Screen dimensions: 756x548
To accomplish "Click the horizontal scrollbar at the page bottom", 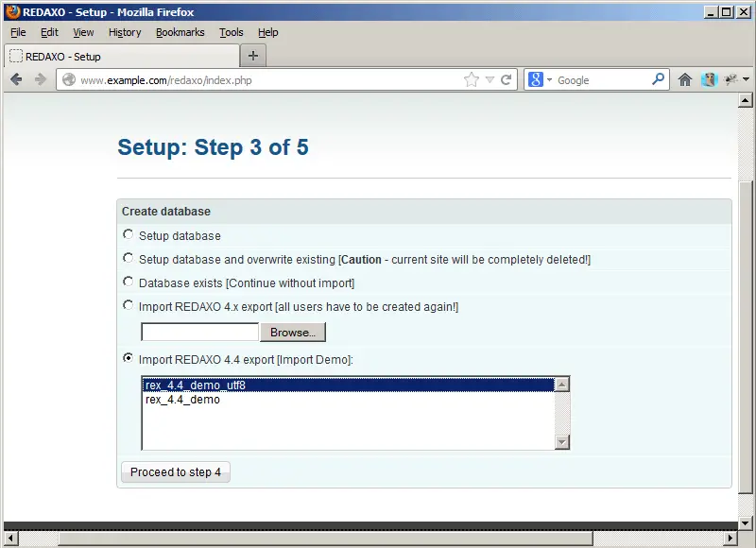I will click(321, 538).
